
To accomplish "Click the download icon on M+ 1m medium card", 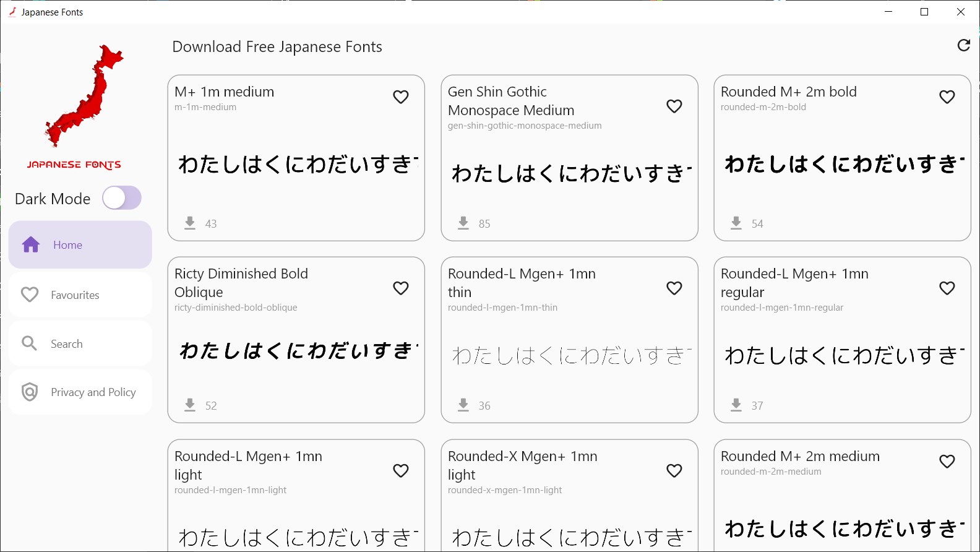I will click(189, 223).
